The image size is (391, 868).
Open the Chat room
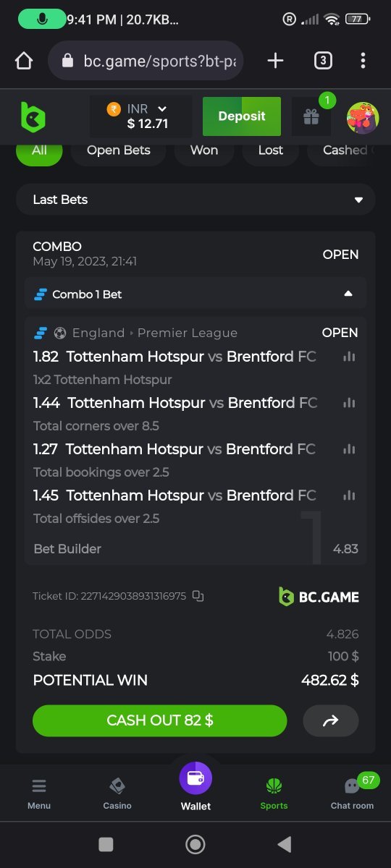pos(352,793)
